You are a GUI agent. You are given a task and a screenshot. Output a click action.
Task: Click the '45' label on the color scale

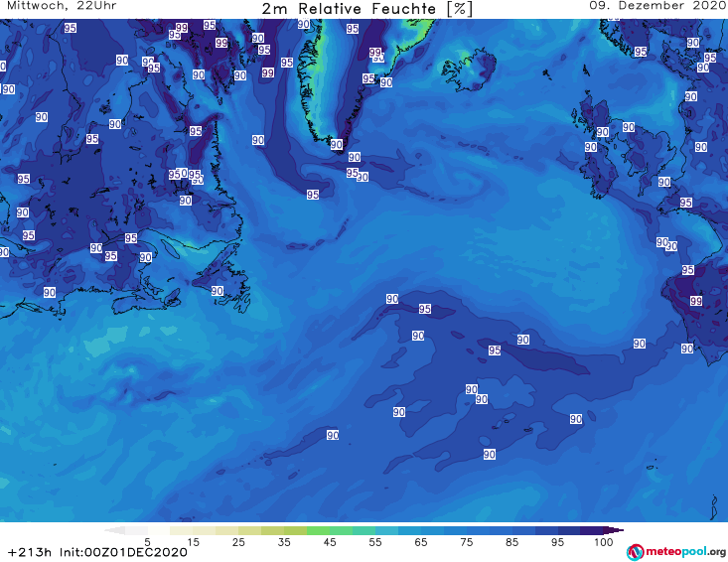click(330, 542)
